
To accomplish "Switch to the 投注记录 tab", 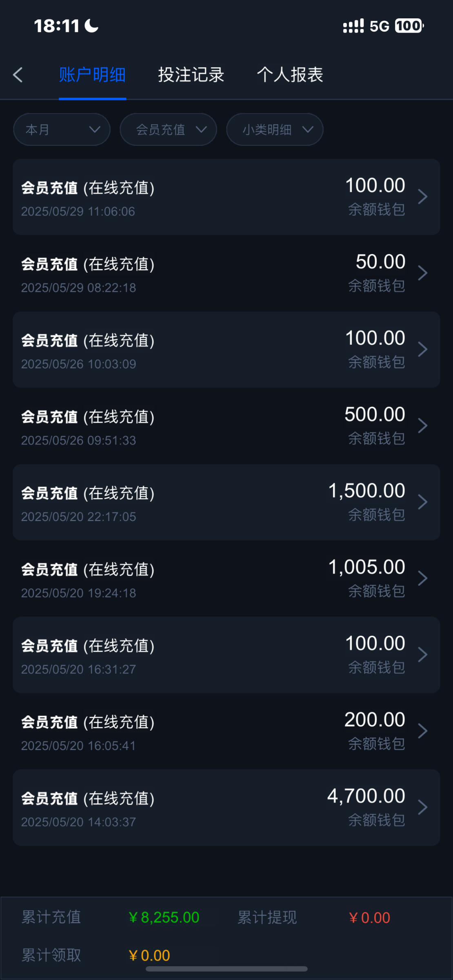I will click(191, 75).
